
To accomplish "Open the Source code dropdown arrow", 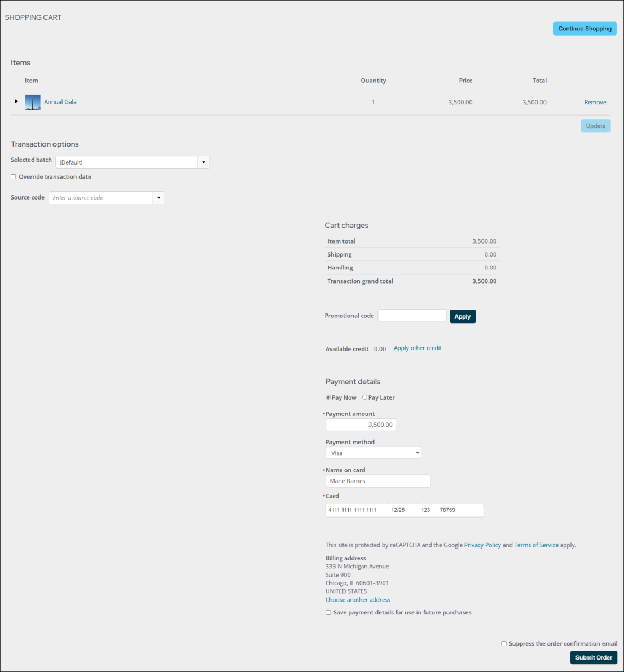I will (x=159, y=198).
